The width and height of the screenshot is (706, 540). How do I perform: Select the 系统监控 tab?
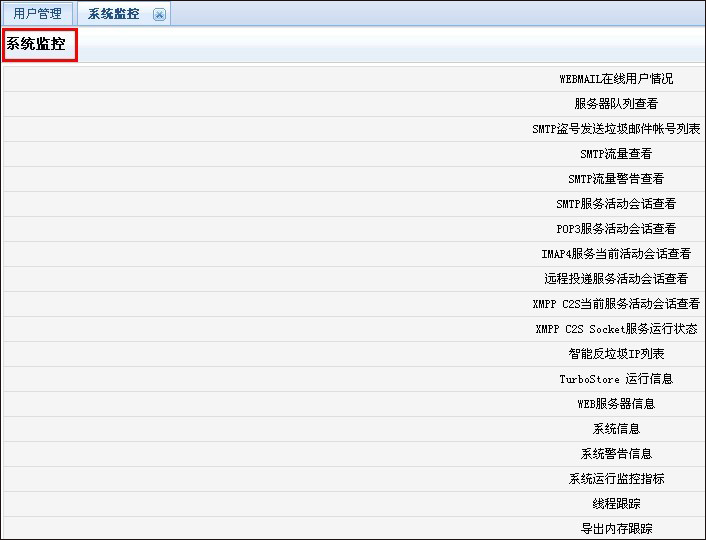coord(113,14)
